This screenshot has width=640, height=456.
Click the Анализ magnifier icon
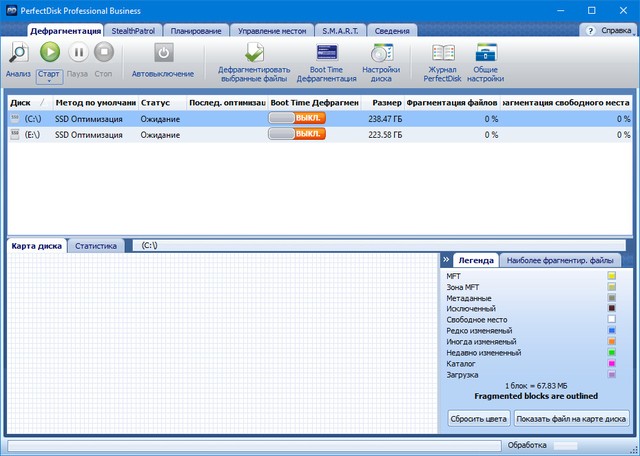click(18, 53)
